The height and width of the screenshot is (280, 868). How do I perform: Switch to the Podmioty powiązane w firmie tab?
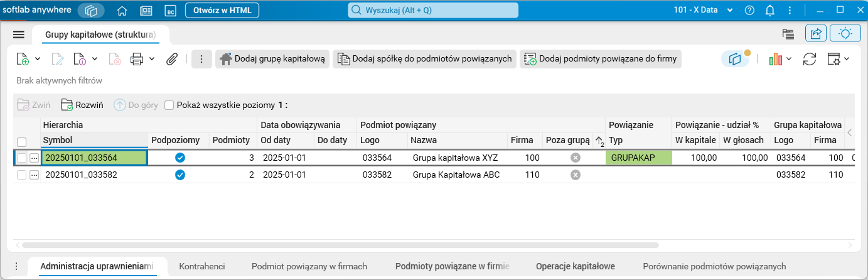453,266
